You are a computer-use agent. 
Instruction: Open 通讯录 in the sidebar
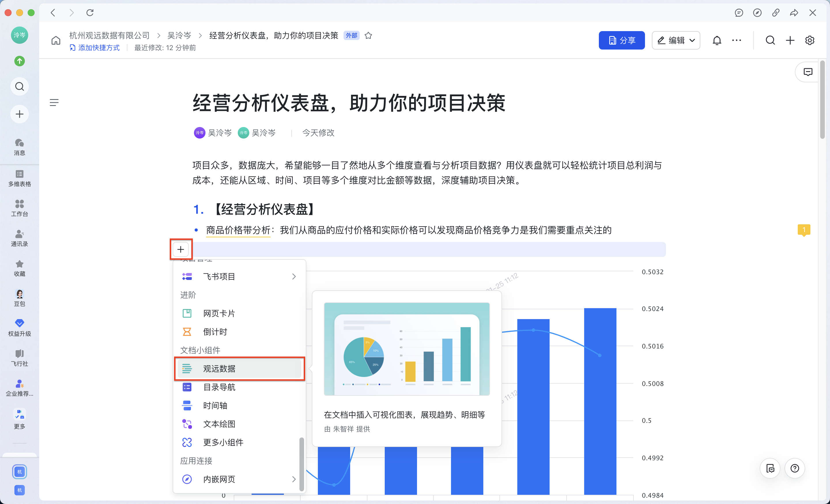[x=20, y=238]
